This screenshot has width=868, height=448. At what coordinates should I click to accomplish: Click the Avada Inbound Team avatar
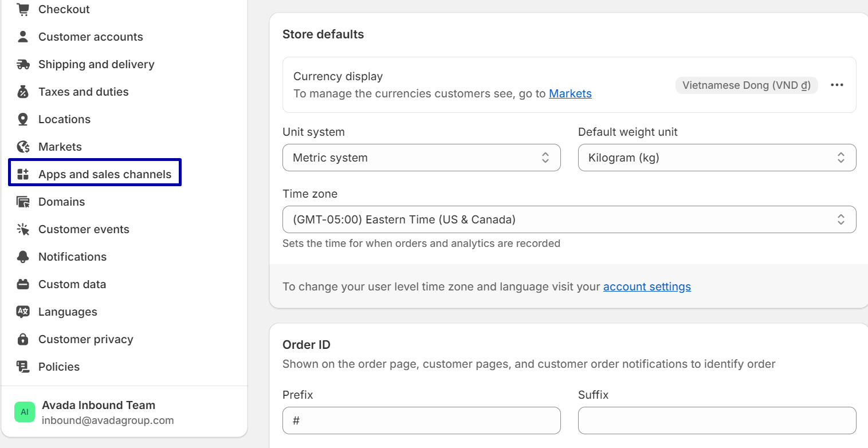click(25, 412)
